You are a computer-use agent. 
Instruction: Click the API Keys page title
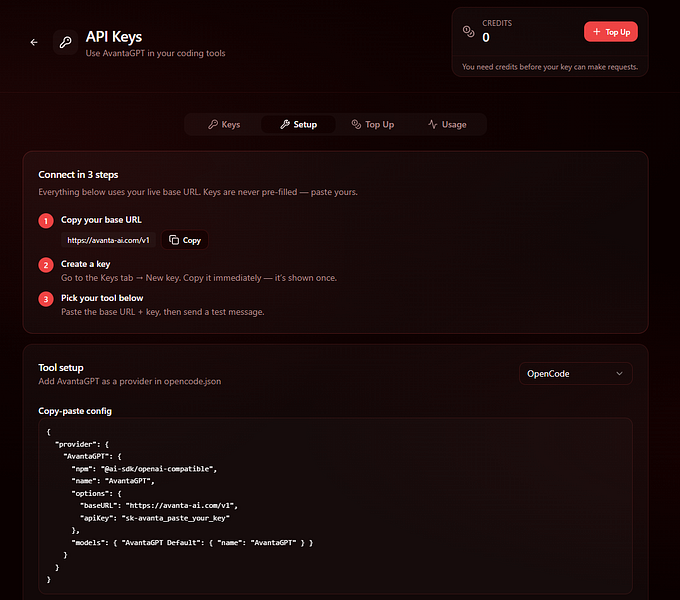[x=114, y=37]
